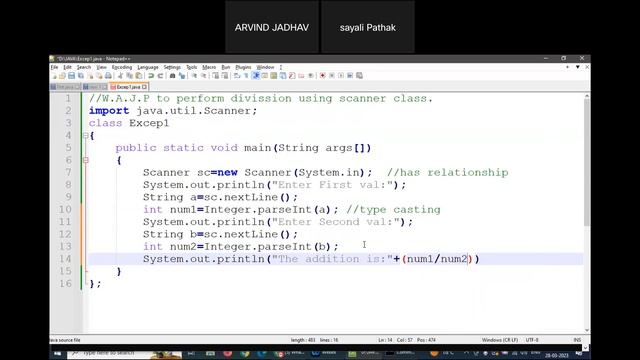The width and height of the screenshot is (640, 360).
Task: Click the Print toolbar icon
Action: pos(108,76)
